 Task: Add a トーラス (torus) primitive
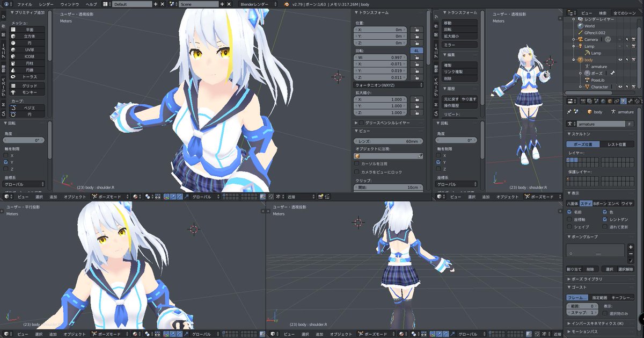coord(27,76)
